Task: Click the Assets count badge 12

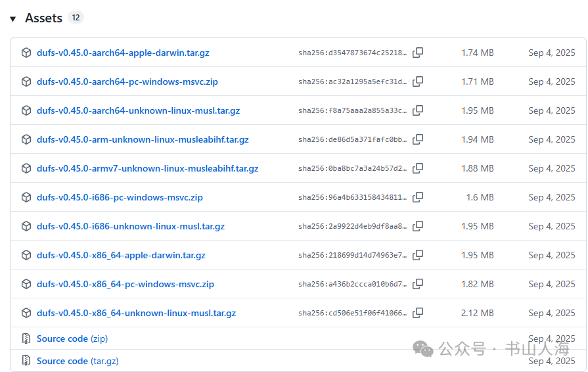Action: [x=76, y=18]
